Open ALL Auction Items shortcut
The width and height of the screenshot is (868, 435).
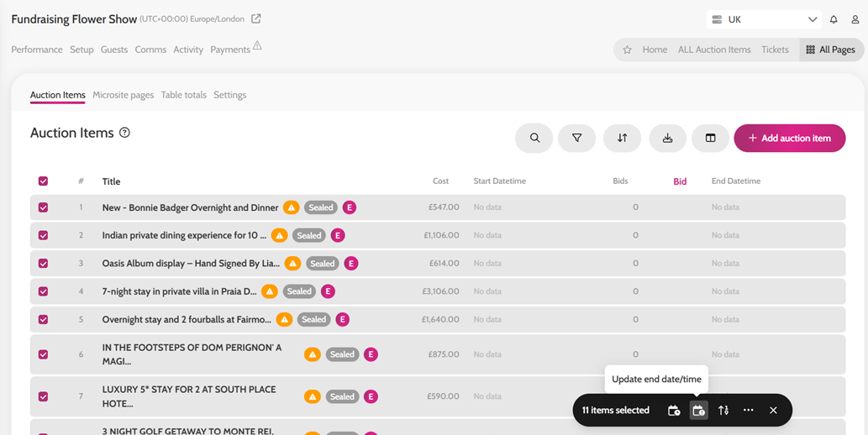(x=714, y=50)
